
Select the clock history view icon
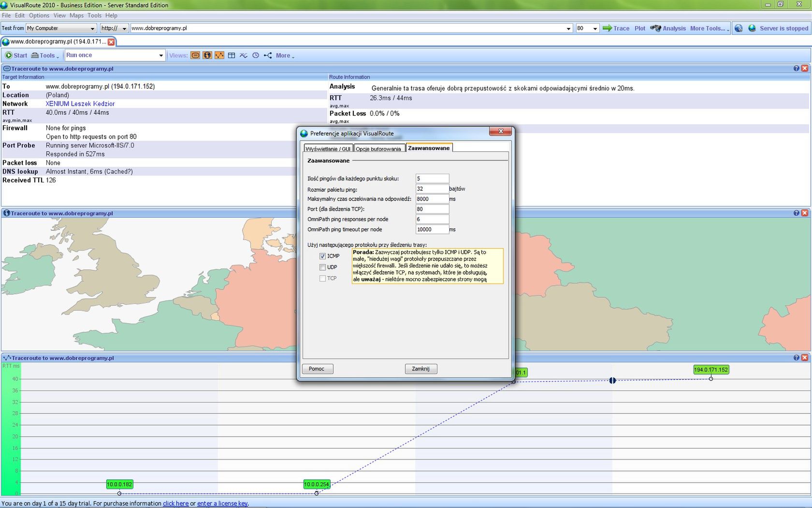coord(256,56)
